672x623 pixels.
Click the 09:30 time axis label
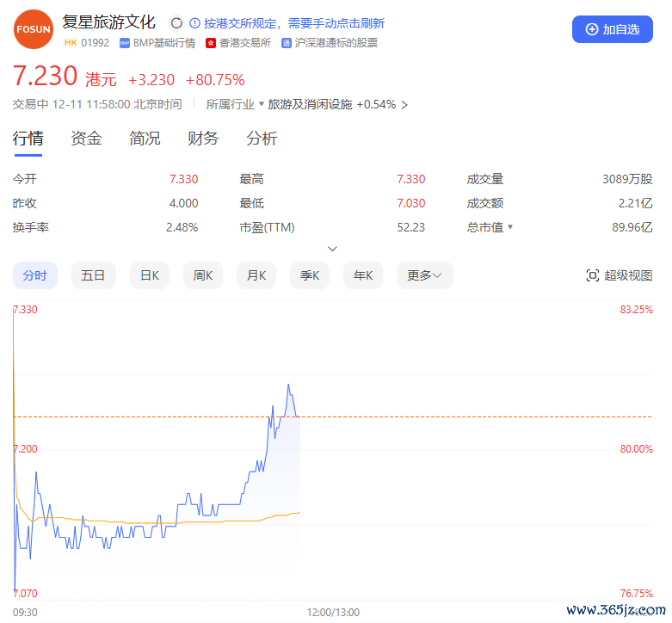coord(25,613)
